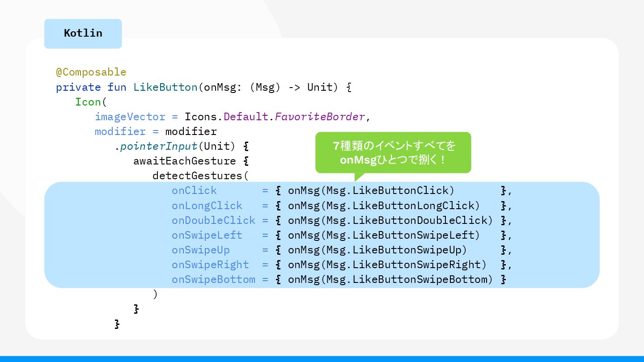644x362 pixels.
Task: Click the onDoubleClick parameter
Action: pos(213,220)
